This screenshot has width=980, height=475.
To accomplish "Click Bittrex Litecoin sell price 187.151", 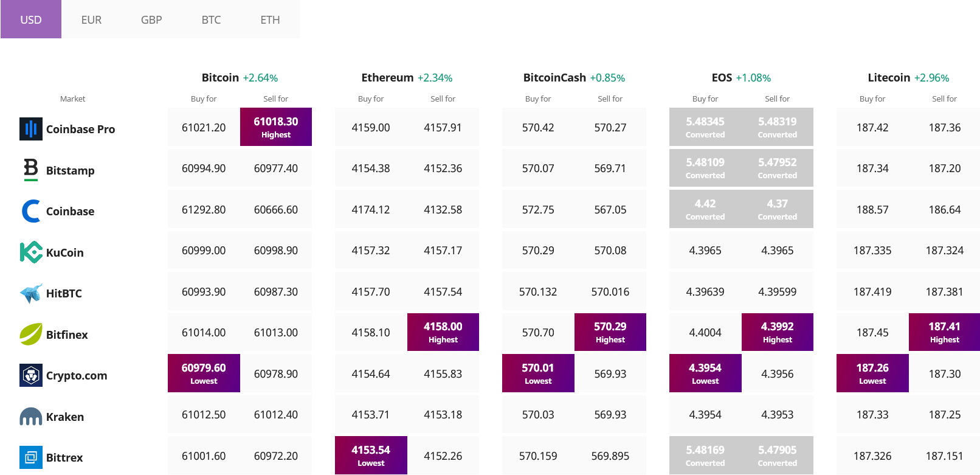I will click(945, 456).
